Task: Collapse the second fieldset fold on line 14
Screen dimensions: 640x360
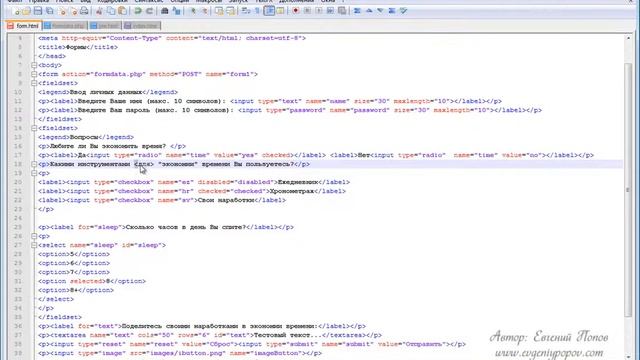Action: [x=34, y=128]
